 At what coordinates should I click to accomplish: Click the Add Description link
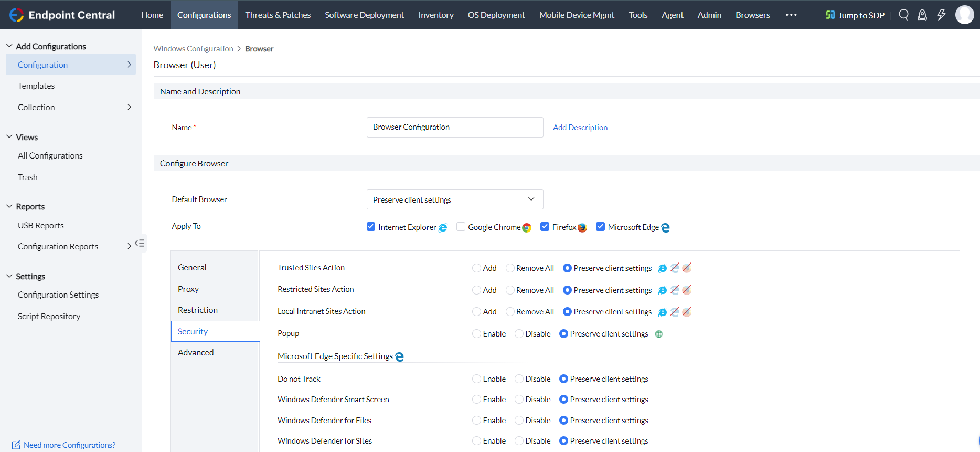[580, 128]
